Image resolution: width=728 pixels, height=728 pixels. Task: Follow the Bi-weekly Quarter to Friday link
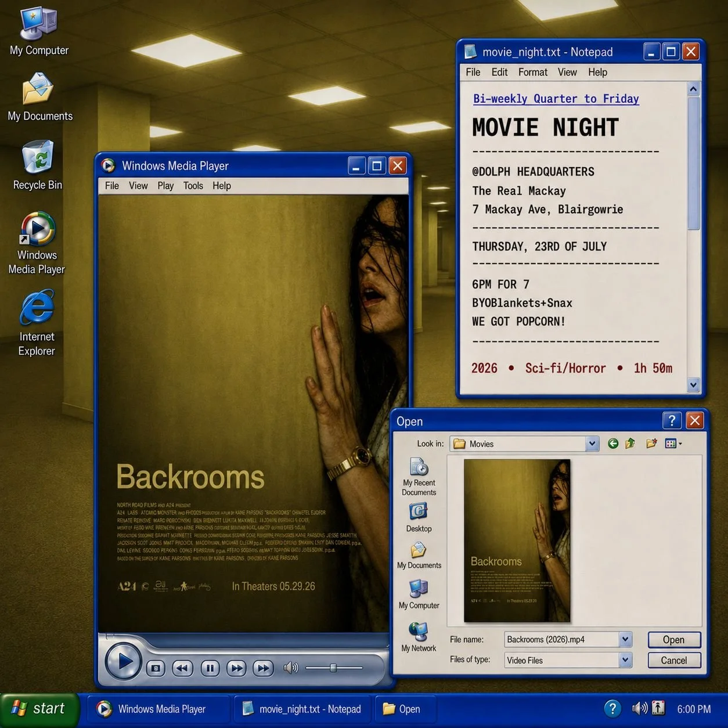point(556,99)
